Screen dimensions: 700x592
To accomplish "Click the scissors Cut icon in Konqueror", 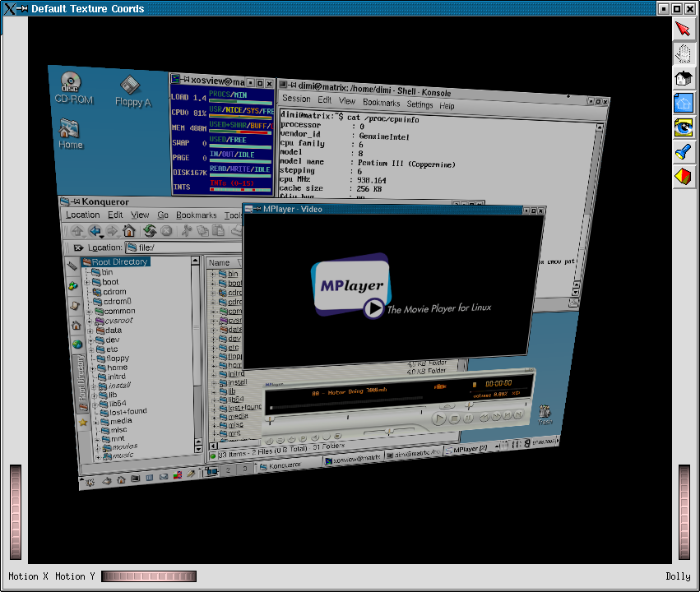I will pyautogui.click(x=186, y=230).
